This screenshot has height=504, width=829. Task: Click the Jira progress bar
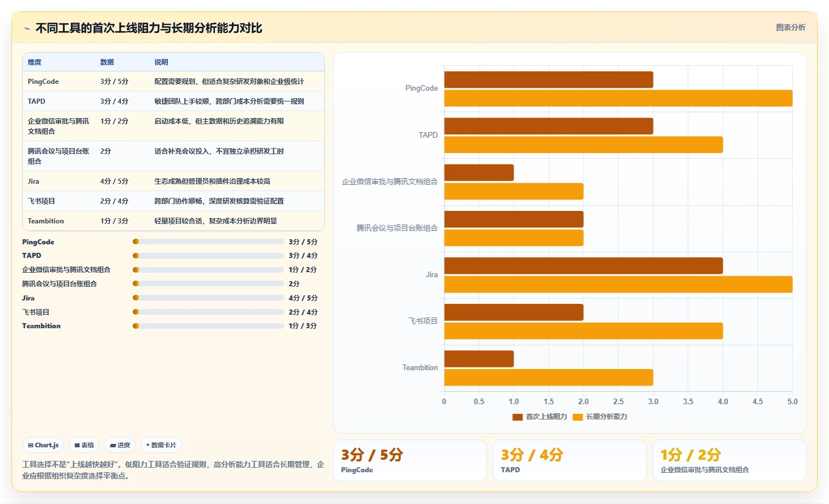[x=208, y=298]
